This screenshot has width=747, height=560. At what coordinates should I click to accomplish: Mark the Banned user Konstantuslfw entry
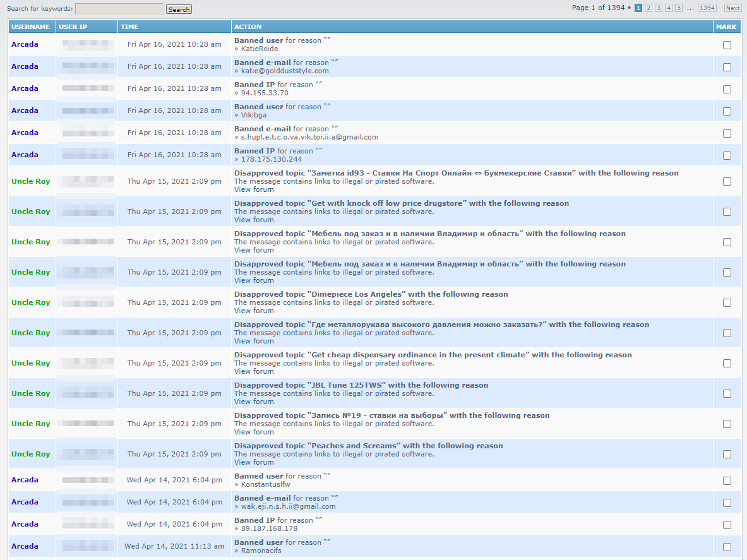[x=727, y=481]
